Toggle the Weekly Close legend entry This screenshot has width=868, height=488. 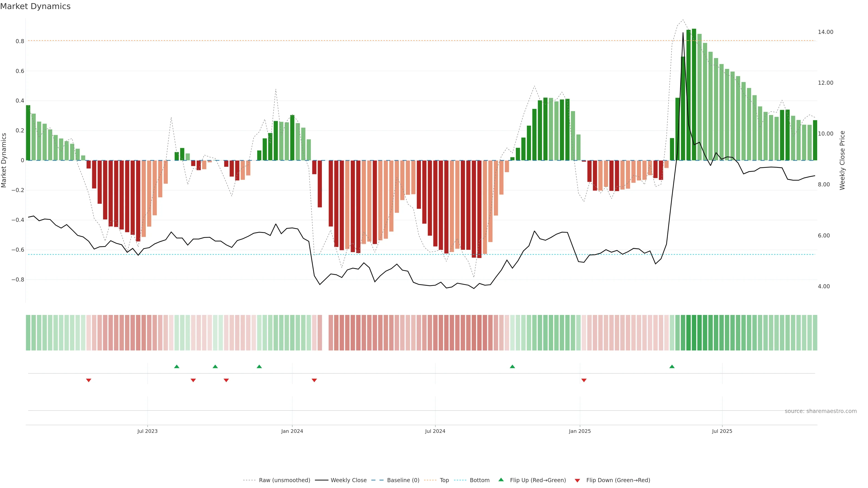(348, 480)
